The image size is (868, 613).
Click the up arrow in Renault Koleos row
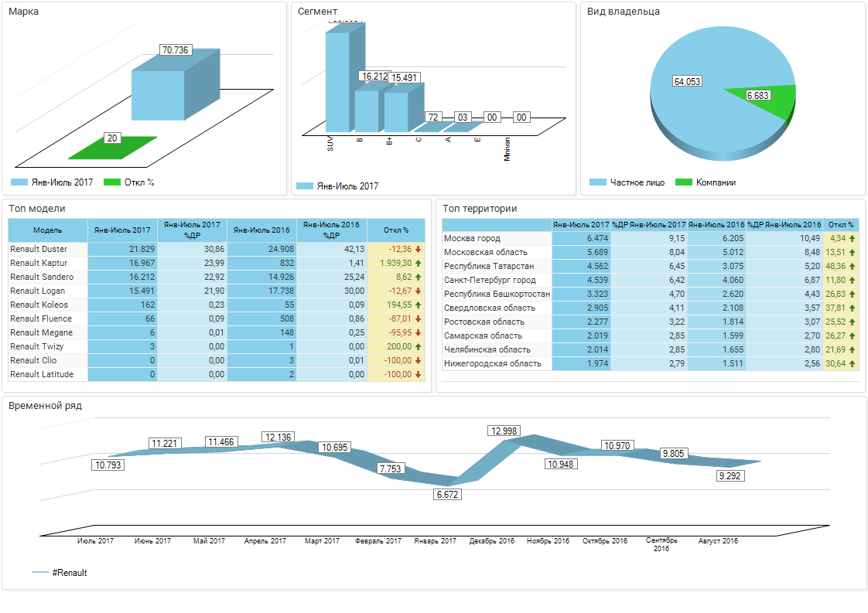pyautogui.click(x=418, y=305)
